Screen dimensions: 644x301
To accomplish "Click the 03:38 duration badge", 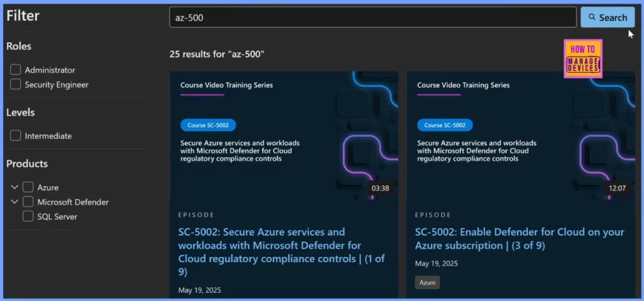I will pyautogui.click(x=380, y=188).
